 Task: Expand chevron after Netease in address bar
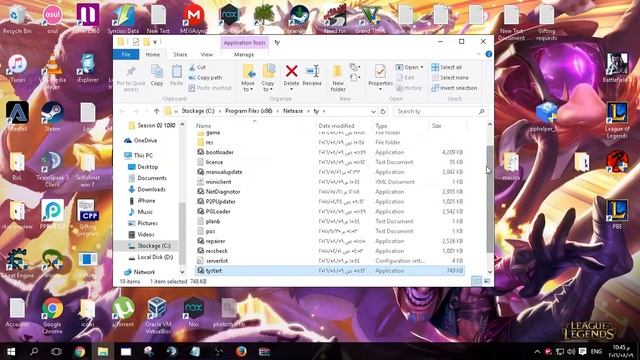click(308, 111)
